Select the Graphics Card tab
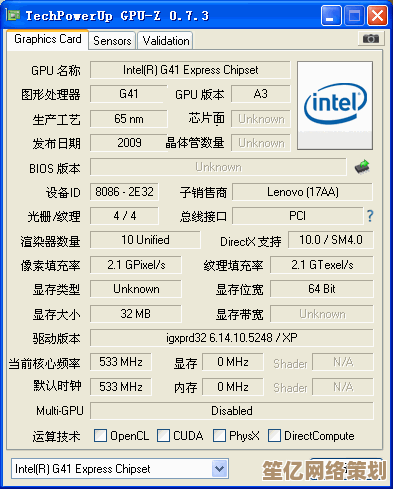393x489 pixels. pos(47,39)
